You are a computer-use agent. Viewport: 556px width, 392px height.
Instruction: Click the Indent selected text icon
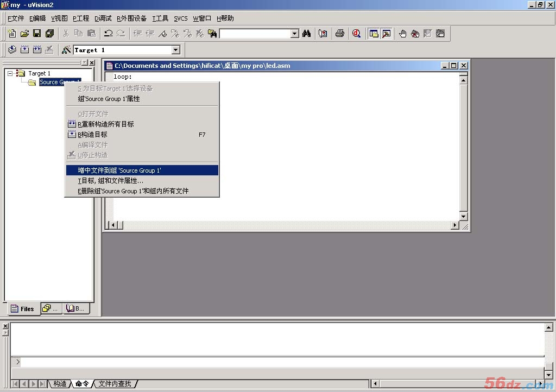[137, 33]
